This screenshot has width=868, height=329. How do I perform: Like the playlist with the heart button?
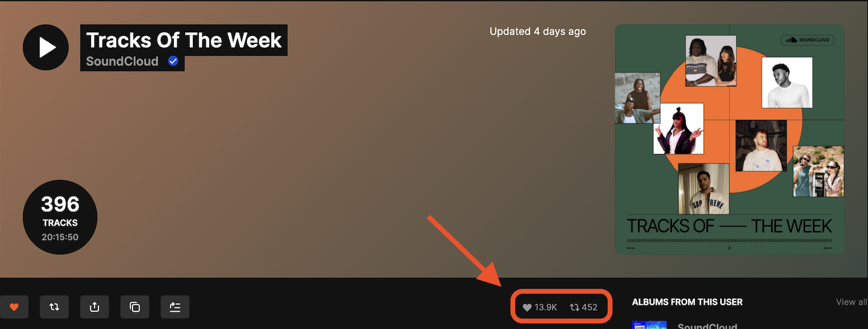pyautogui.click(x=14, y=307)
